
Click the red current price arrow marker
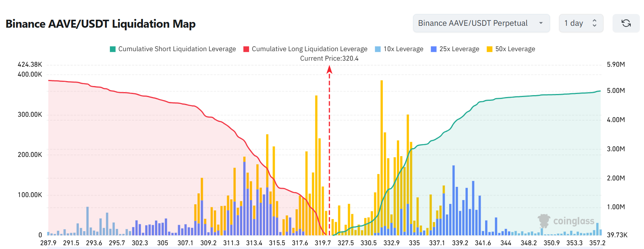[x=329, y=69]
